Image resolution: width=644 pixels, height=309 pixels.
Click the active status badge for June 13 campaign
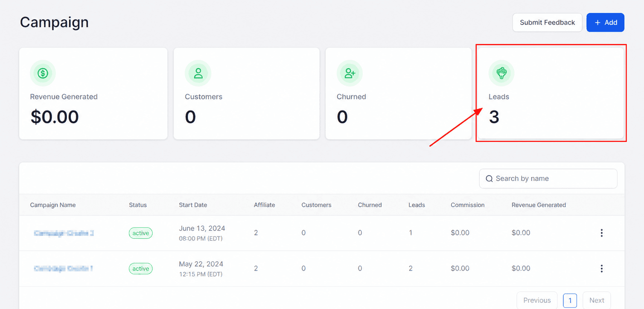pyautogui.click(x=141, y=233)
